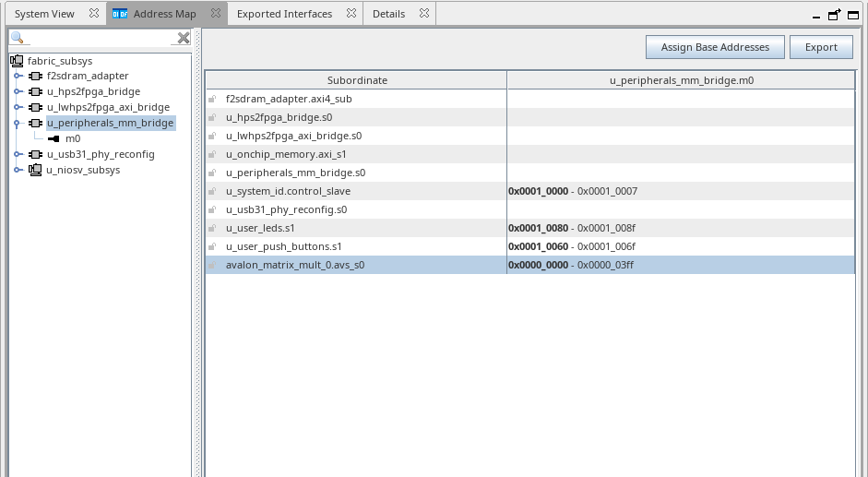
Task: Toggle lock on u_hps2fpga_bridge.s0 row
Action: [x=212, y=117]
